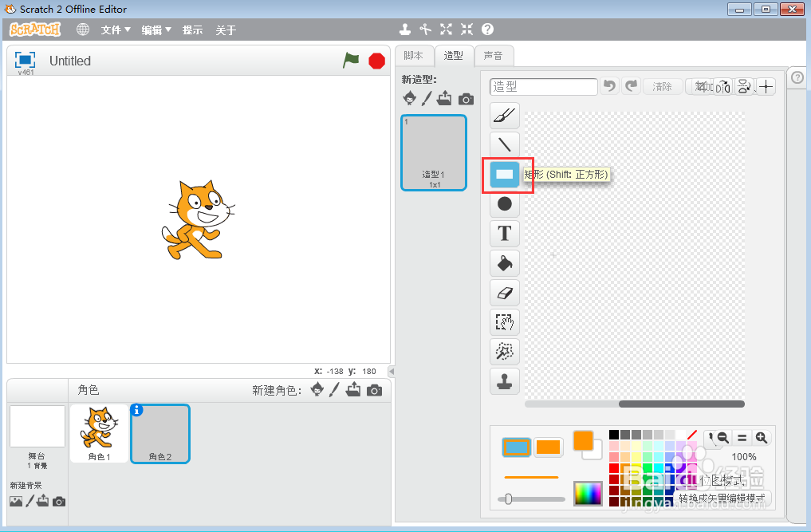Click the 清除 button to clear canvas
Viewport: 811px width, 532px height.
point(662,86)
